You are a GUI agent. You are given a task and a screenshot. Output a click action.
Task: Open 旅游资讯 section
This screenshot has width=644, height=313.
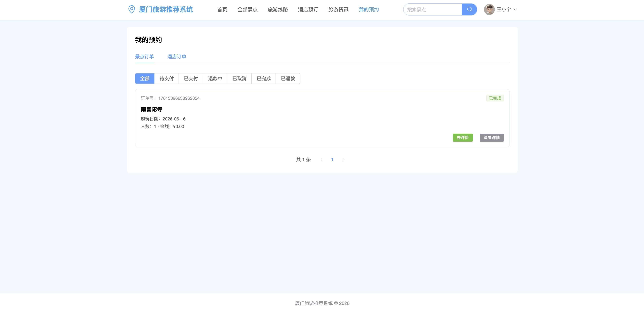338,9
